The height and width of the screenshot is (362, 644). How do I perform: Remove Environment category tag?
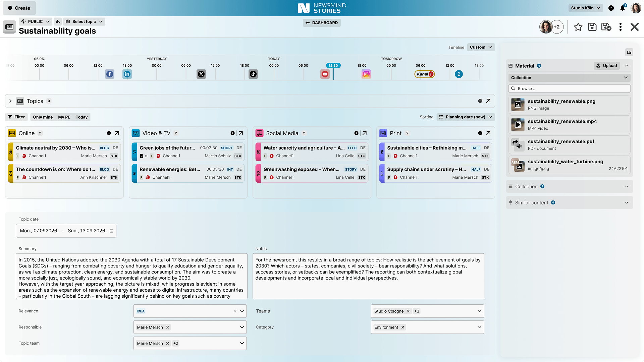(x=402, y=327)
